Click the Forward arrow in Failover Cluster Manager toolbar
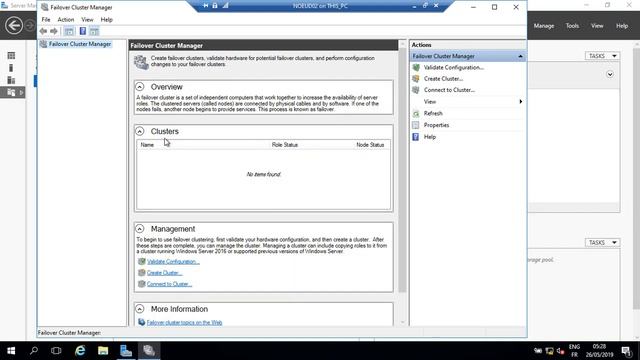The height and width of the screenshot is (360, 640). (x=54, y=31)
